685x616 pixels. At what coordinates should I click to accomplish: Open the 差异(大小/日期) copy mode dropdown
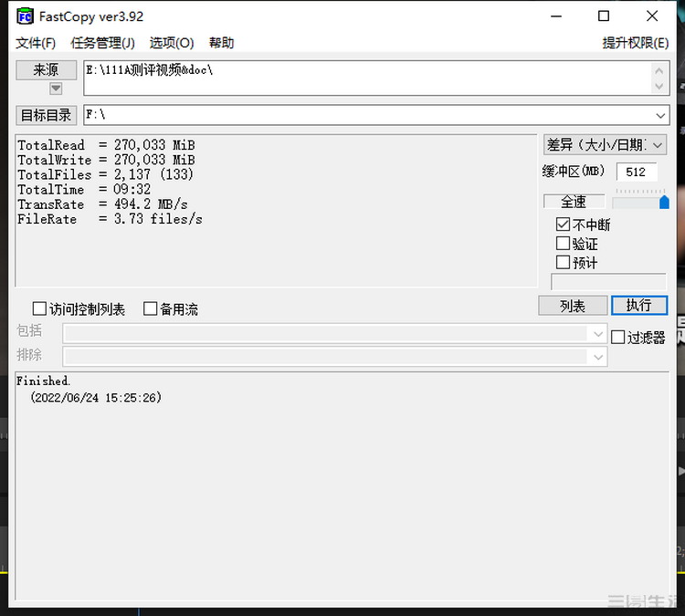tap(605, 145)
